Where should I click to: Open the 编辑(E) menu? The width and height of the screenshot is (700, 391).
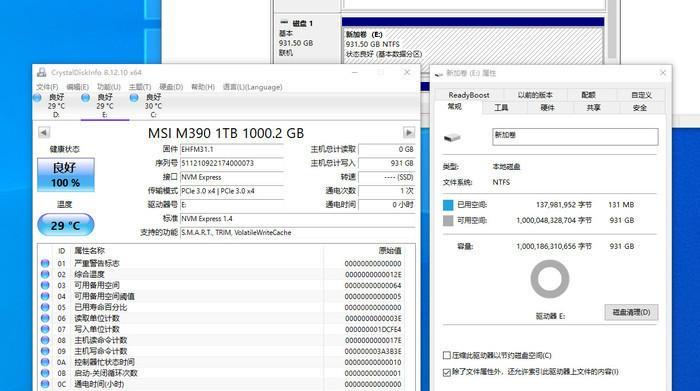[78, 87]
